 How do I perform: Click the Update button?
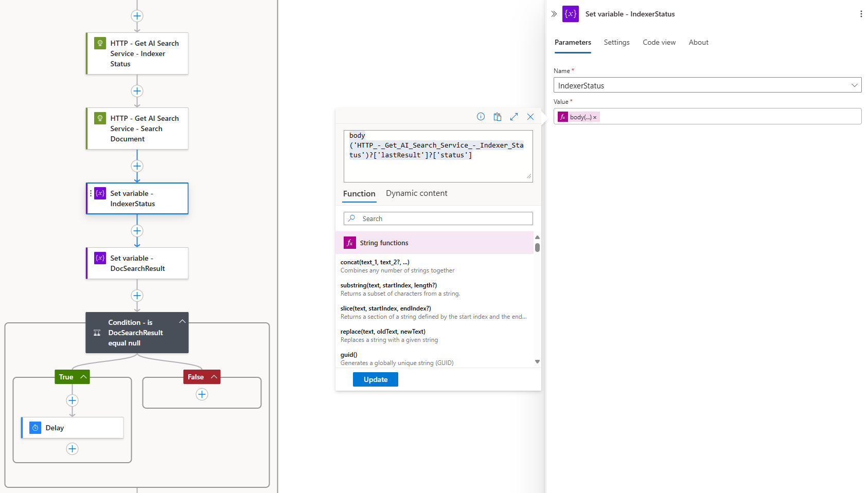(x=376, y=379)
